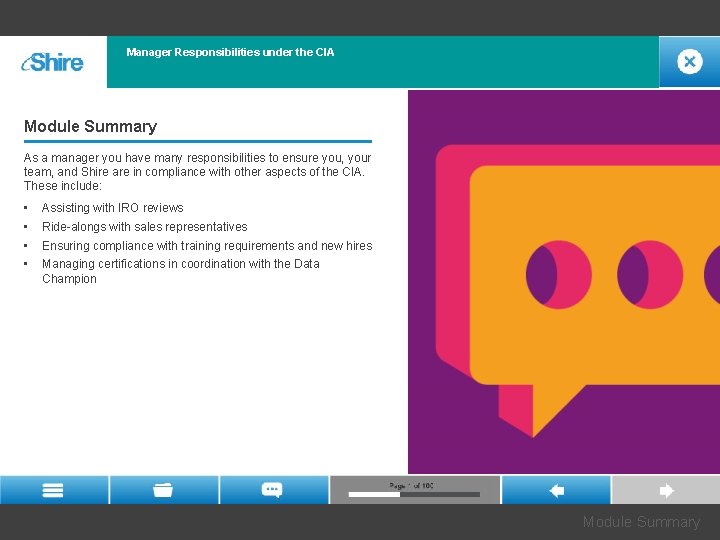Viewport: 720px width, 540px height.
Task: Click the page count label above the progress bar
Action: pyautogui.click(x=411, y=485)
